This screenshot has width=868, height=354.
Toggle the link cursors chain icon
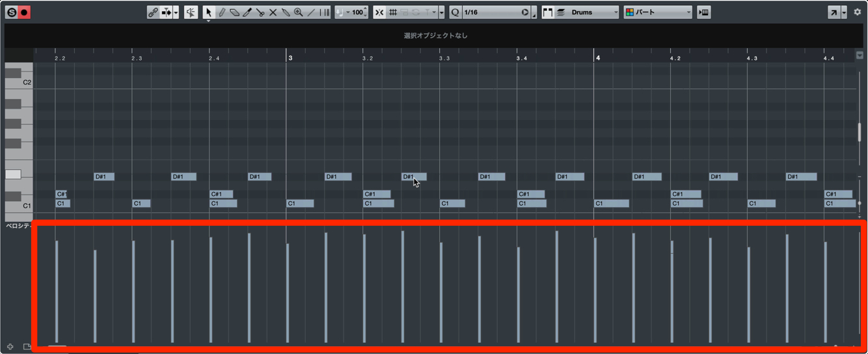tap(153, 12)
